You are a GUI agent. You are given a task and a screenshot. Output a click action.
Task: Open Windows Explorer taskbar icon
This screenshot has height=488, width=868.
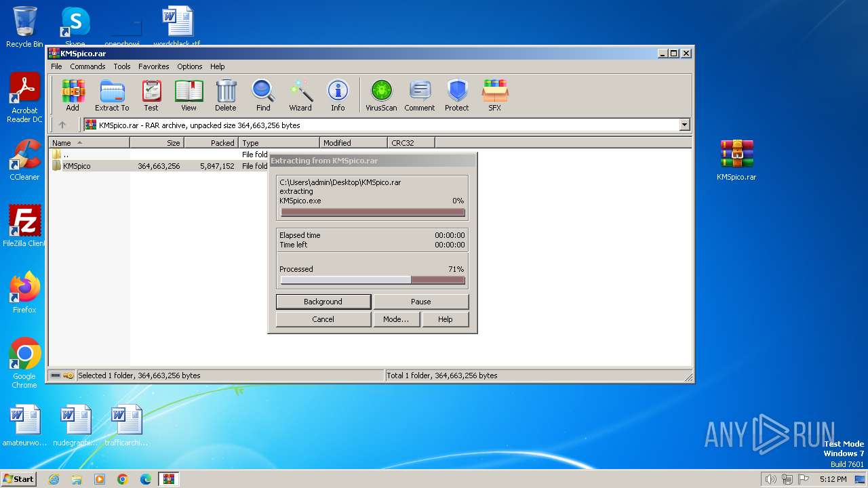coord(77,479)
